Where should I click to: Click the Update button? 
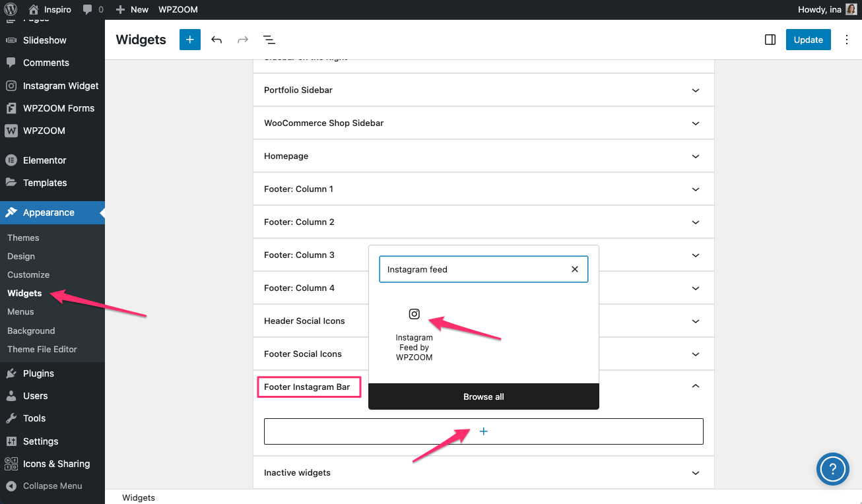pyautogui.click(x=809, y=40)
